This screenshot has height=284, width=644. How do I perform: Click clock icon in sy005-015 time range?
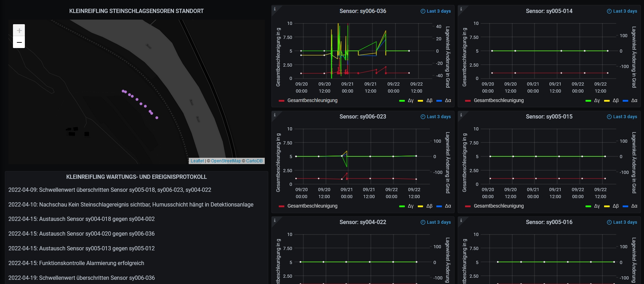(x=609, y=117)
